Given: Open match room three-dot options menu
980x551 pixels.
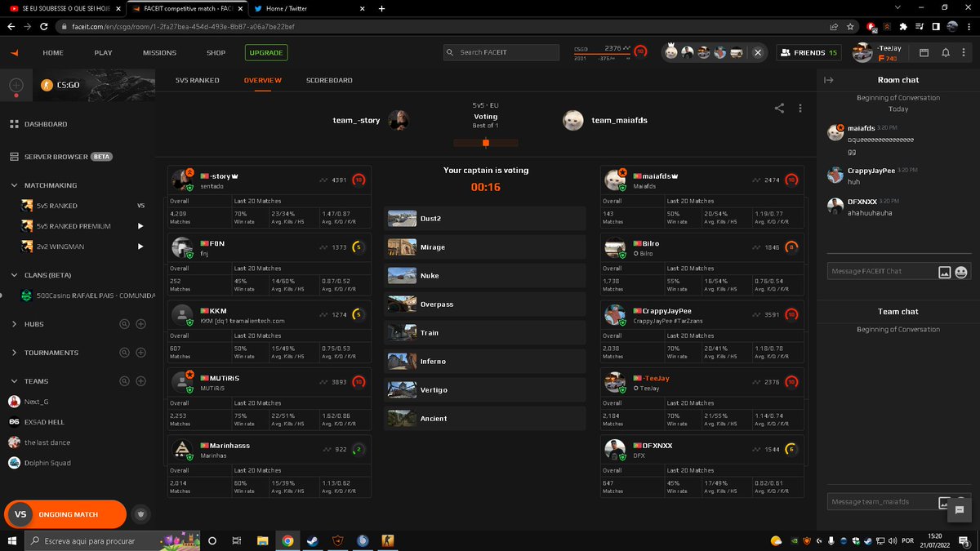Looking at the screenshot, I should (800, 108).
